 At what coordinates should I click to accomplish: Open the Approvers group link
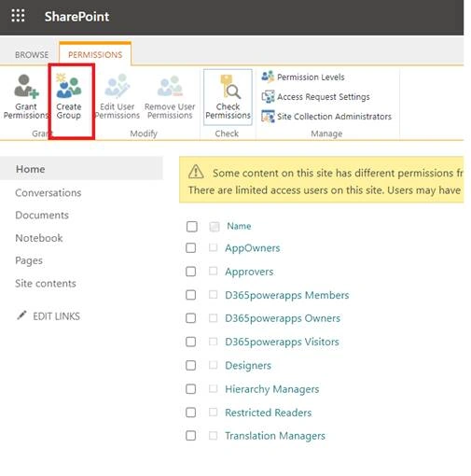pyautogui.click(x=249, y=272)
